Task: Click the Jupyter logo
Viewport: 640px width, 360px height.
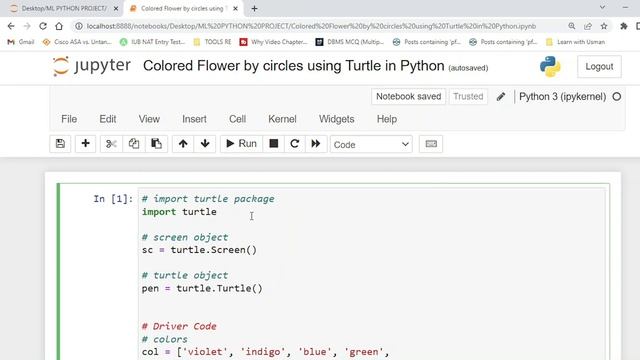Action: (x=91, y=66)
